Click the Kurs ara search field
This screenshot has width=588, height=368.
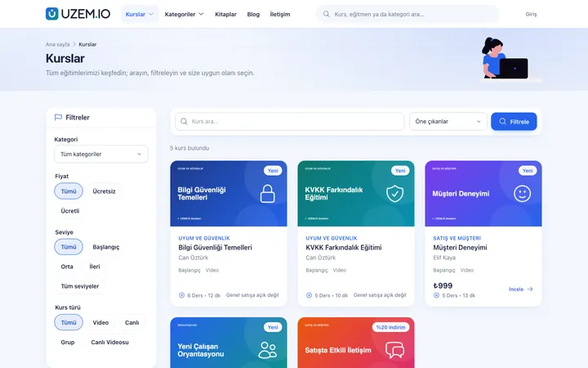coord(289,122)
